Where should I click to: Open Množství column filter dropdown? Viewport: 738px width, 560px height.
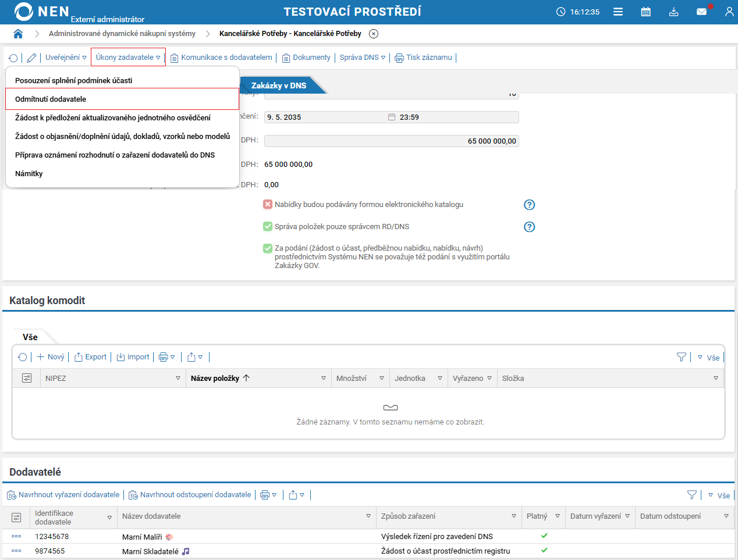coord(382,378)
